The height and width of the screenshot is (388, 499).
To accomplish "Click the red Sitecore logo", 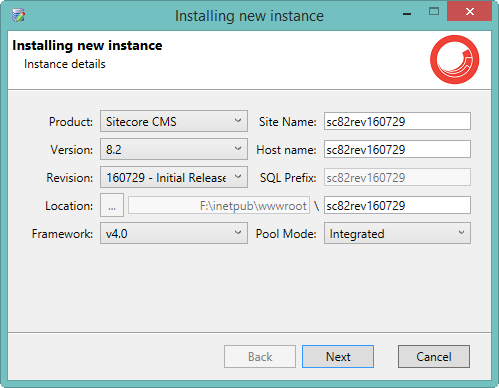I will 454,60.
